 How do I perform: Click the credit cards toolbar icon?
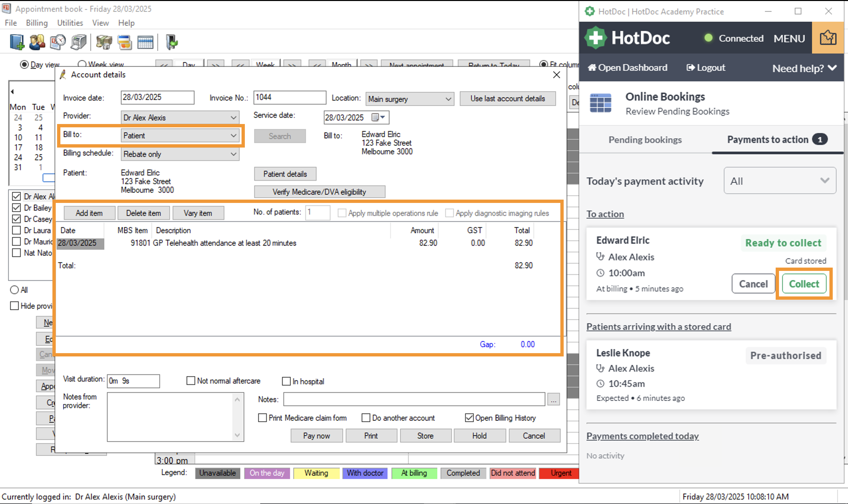pos(125,42)
